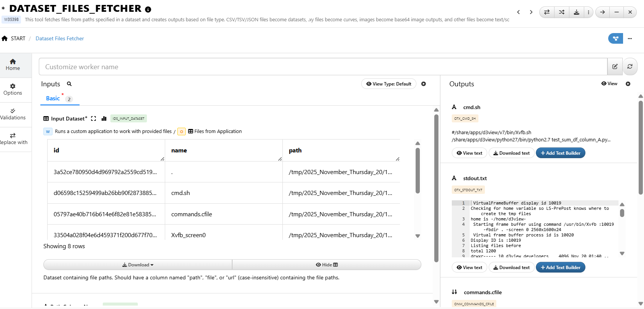The image size is (644, 309).
Task: Click the Customize worker name field
Action: point(323,67)
